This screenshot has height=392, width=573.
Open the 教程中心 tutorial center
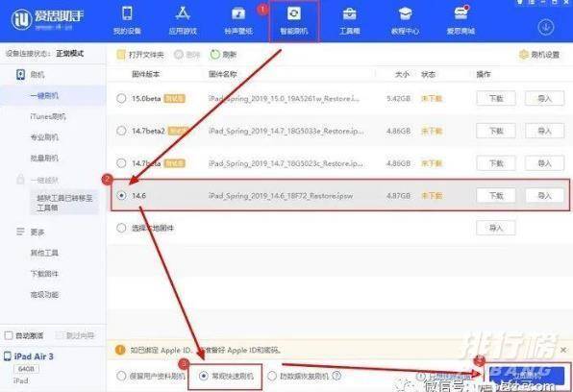tap(405, 21)
